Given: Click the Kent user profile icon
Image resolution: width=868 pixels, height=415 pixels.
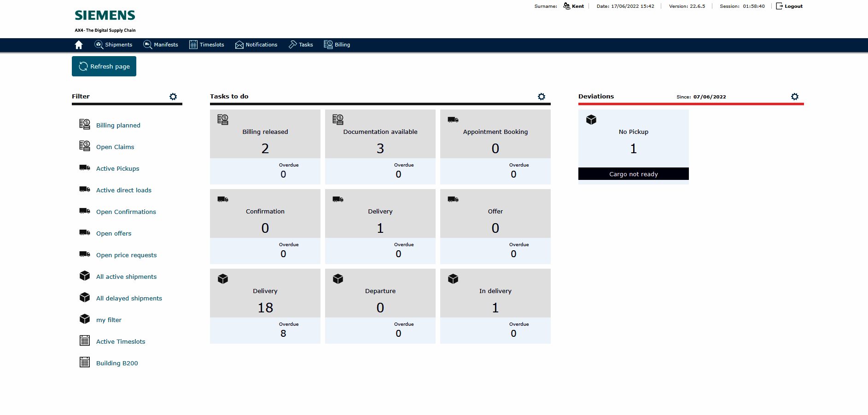Looking at the screenshot, I should tap(565, 6).
